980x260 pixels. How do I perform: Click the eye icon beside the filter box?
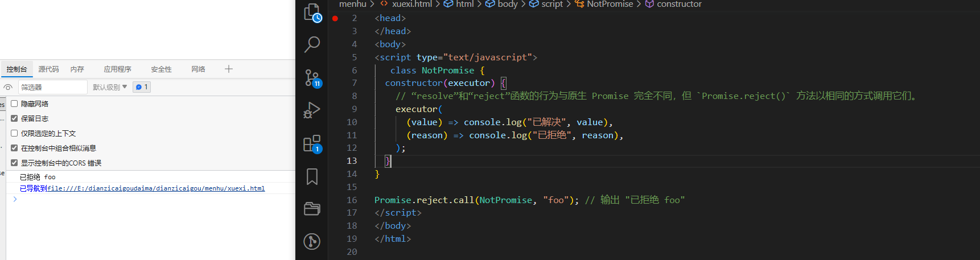[x=8, y=87]
